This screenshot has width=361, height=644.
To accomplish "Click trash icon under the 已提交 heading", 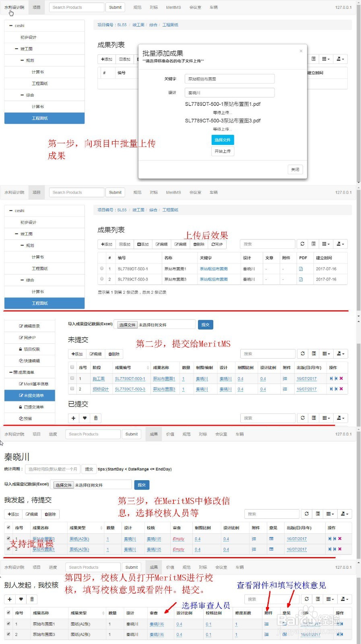I will 96,418.
